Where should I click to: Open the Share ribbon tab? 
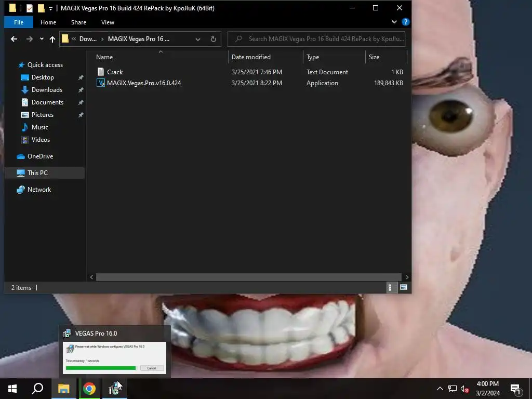click(78, 22)
